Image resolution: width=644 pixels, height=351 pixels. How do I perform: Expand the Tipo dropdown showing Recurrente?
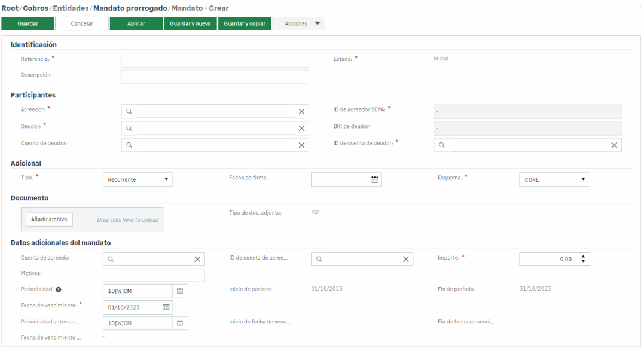[x=138, y=179]
